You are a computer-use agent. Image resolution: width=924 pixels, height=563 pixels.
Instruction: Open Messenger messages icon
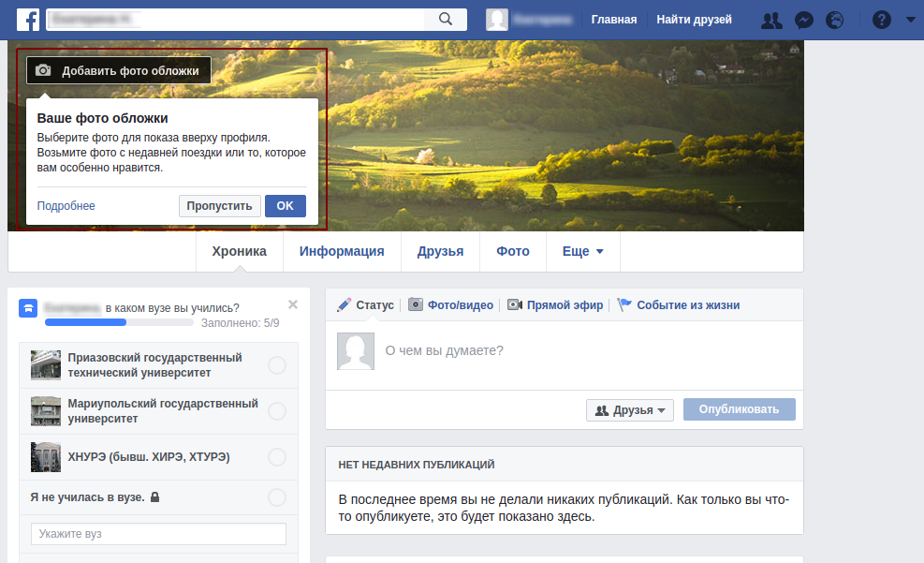click(803, 20)
